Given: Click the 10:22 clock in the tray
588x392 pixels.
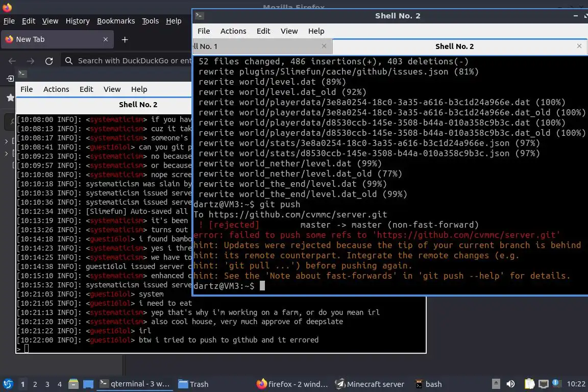Looking at the screenshot, I should pyautogui.click(x=576, y=384).
